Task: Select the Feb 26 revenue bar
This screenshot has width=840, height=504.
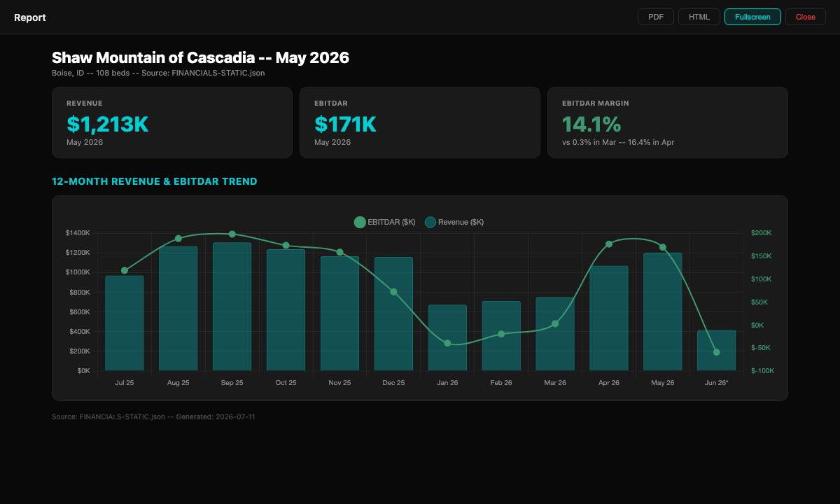Action: [501, 336]
